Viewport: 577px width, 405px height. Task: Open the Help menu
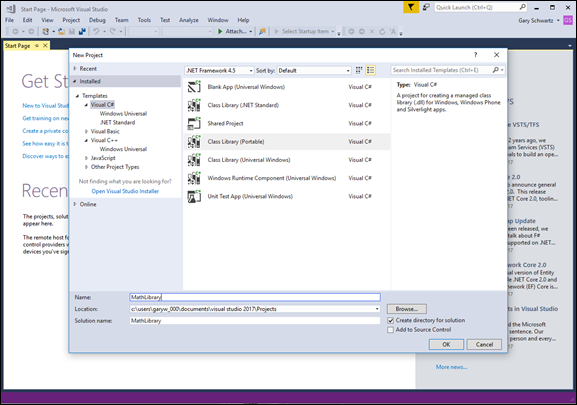click(x=243, y=20)
